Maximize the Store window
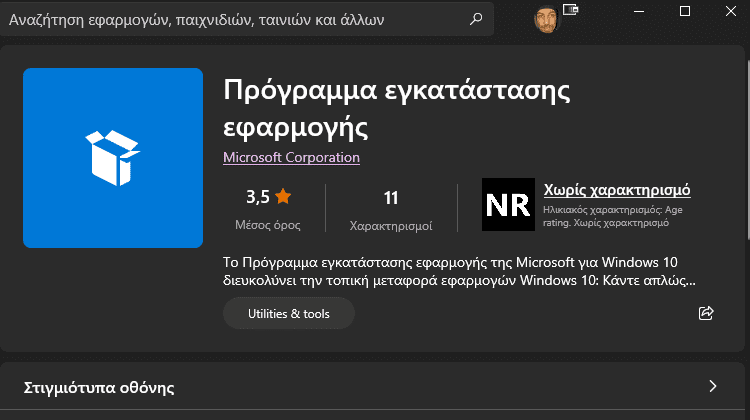The height and width of the screenshot is (420, 750). (685, 11)
